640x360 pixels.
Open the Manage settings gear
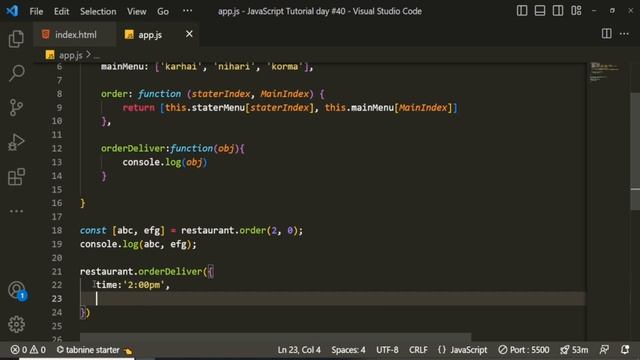tap(16, 324)
